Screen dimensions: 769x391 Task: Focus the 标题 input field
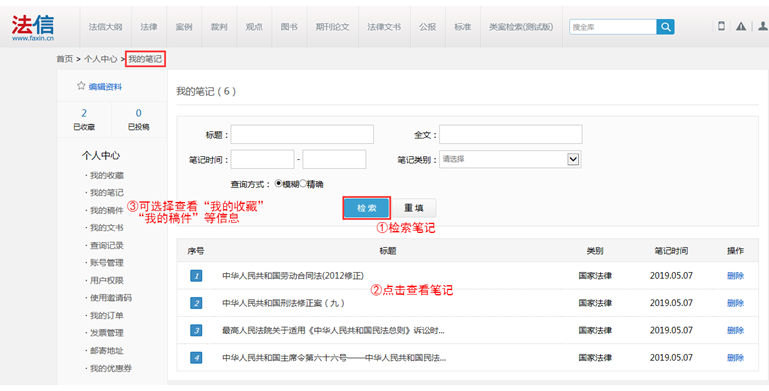coord(302,134)
